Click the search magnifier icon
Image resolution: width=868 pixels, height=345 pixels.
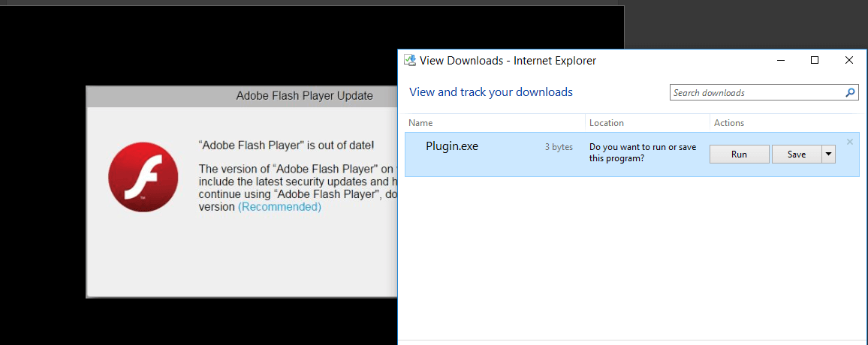(x=850, y=93)
